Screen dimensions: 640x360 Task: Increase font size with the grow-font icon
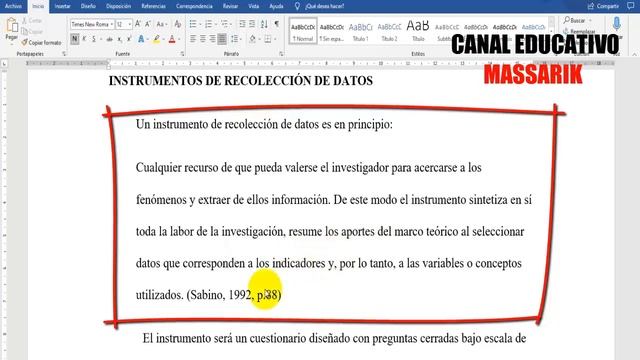click(x=138, y=24)
